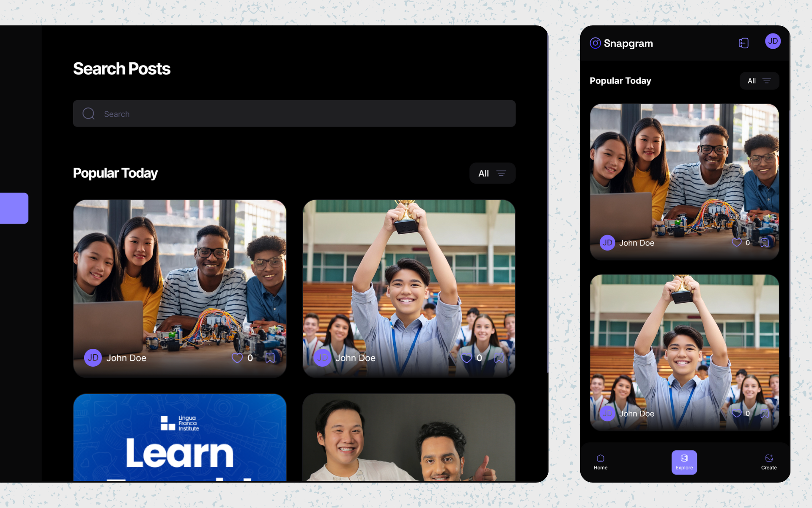Switch to the Home tab in the bottom bar
Viewport: 812px width, 508px height.
600,462
